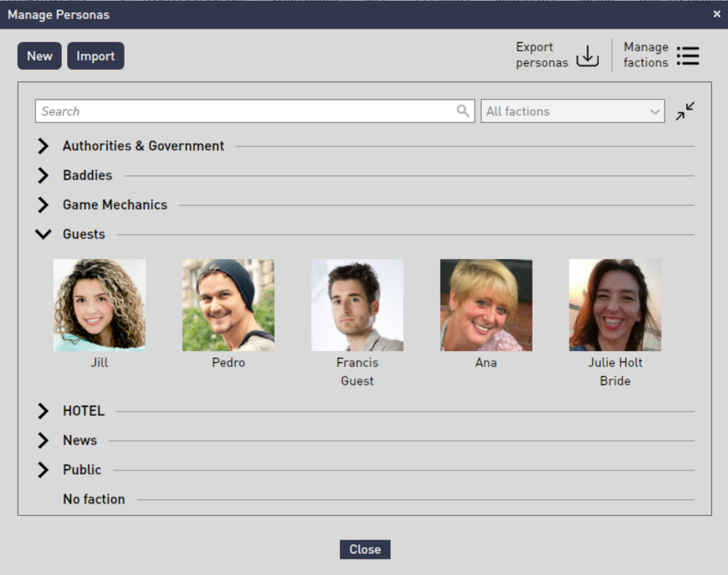
Task: Select Jill's persona photo
Action: click(x=99, y=305)
